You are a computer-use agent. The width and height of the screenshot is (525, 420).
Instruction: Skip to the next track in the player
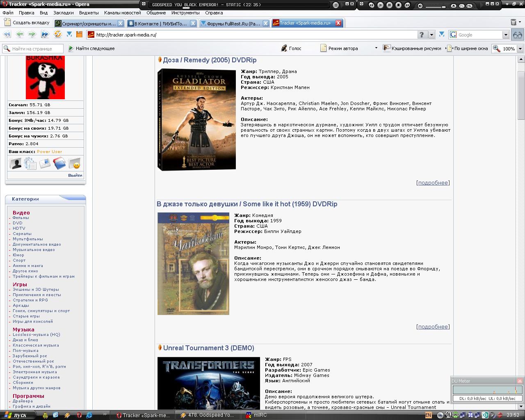pos(407,5)
